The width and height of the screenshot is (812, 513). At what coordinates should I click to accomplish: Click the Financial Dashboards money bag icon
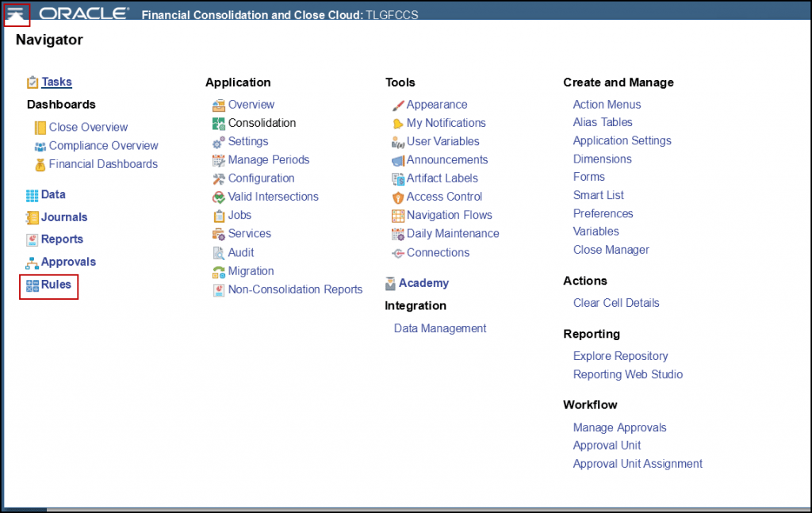pos(40,165)
